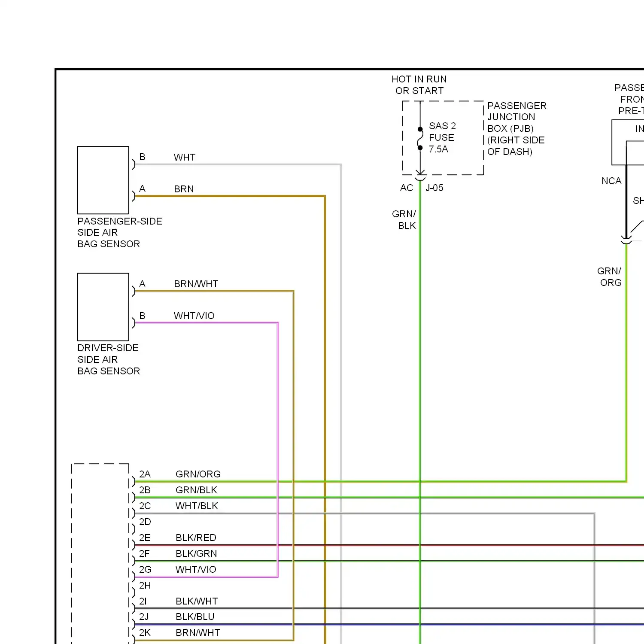Image resolution: width=644 pixels, height=644 pixels.
Task: Click the "2C" pin label
Action: click(x=145, y=506)
